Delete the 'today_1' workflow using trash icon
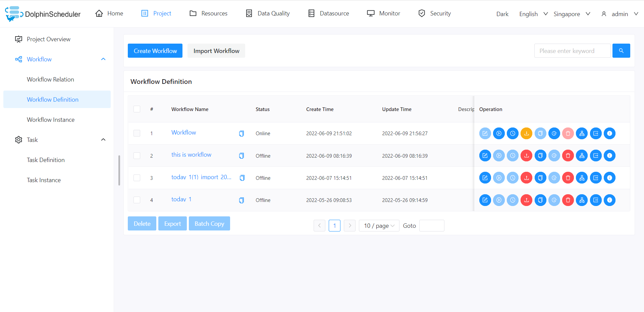The image size is (644, 312). [x=568, y=200]
